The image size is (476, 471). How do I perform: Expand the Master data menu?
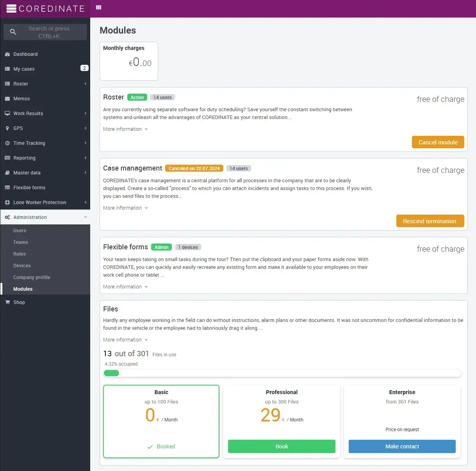pyautogui.click(x=27, y=172)
